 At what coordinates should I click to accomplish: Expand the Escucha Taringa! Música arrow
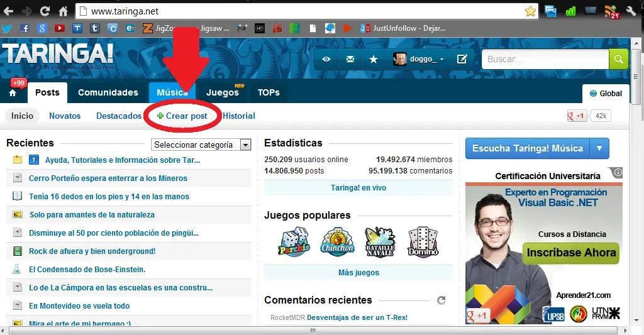[x=599, y=148]
